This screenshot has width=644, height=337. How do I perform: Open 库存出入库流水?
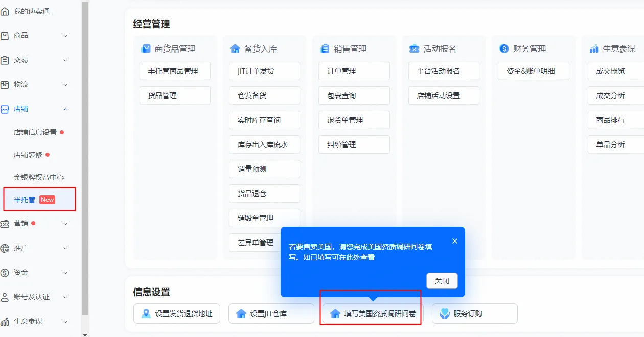(x=264, y=145)
